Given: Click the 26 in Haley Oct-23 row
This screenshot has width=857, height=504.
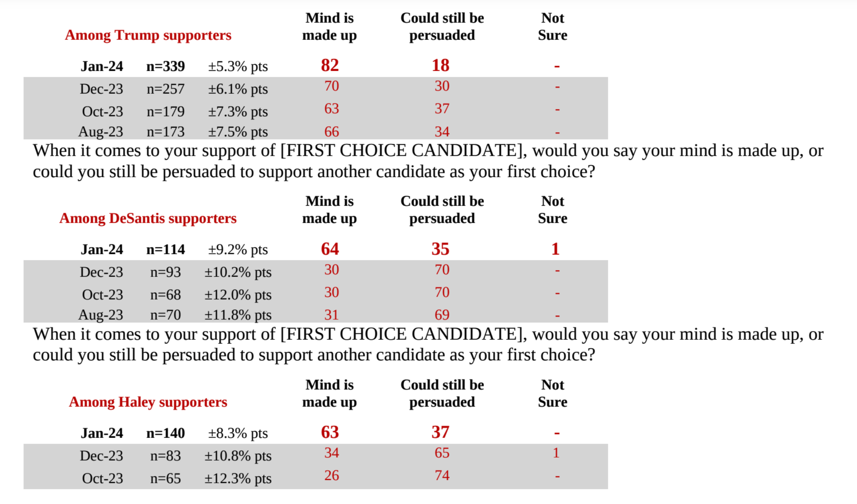Looking at the screenshot, I should pos(331,476).
